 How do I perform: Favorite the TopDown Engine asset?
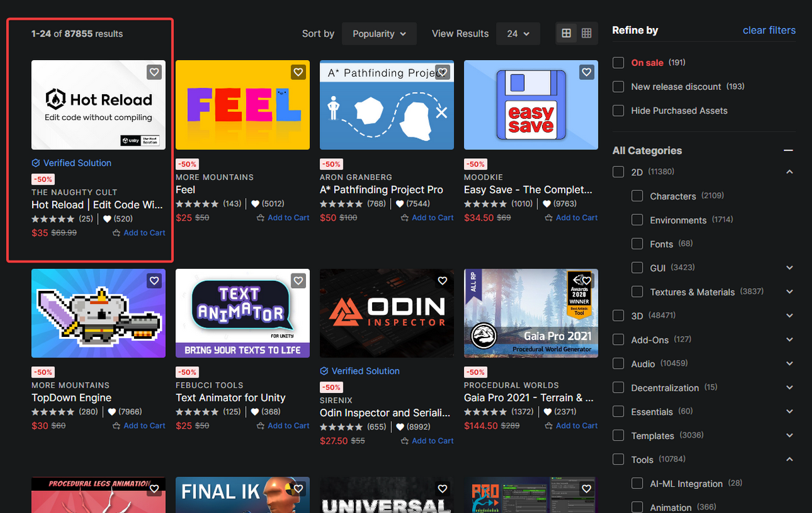click(x=154, y=281)
